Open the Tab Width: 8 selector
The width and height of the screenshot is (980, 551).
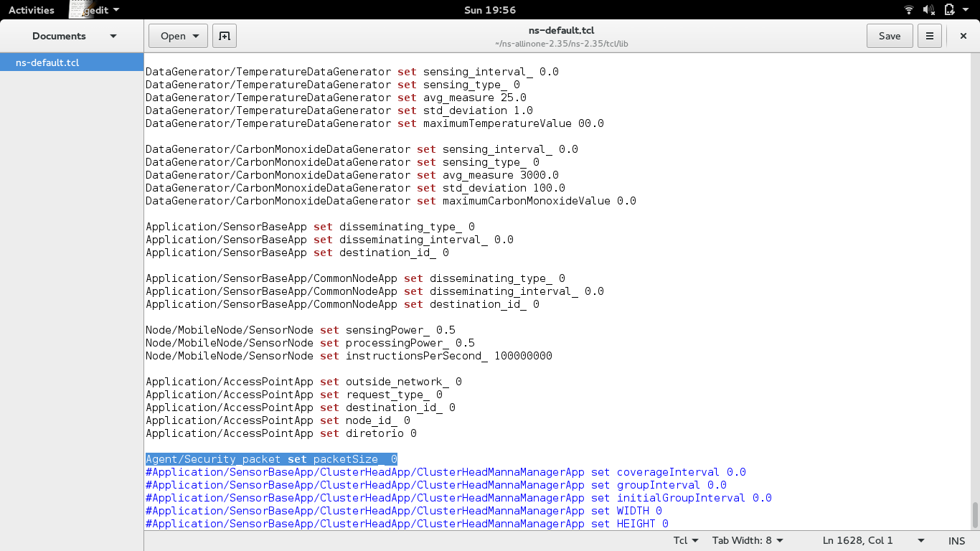tap(748, 540)
